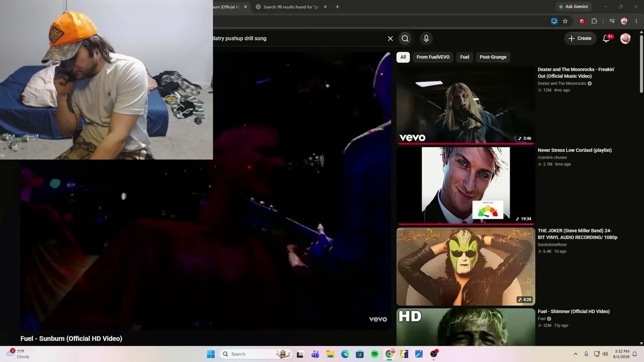644x362 pixels.
Task: Open network display icon in system tray
Action: [x=597, y=354]
